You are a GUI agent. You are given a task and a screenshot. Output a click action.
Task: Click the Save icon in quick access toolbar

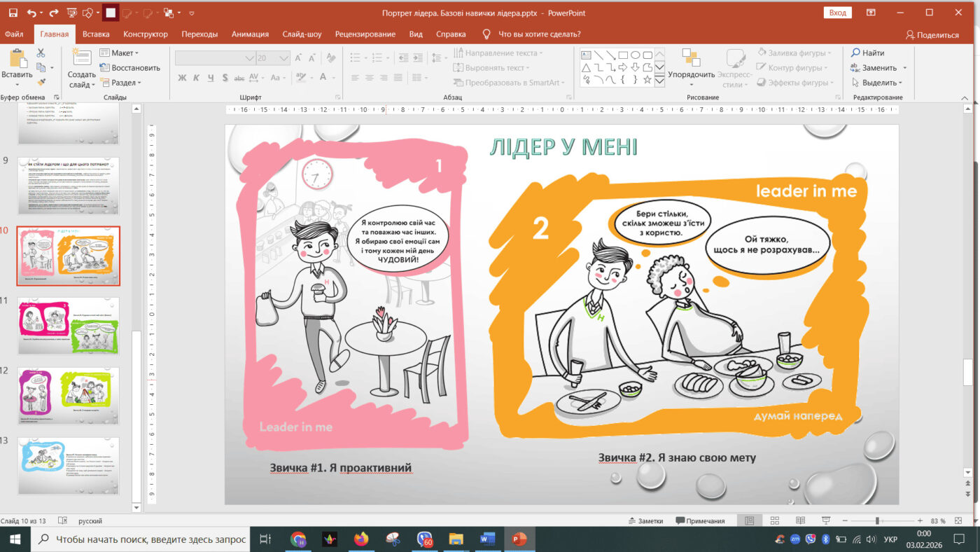pos(13,13)
